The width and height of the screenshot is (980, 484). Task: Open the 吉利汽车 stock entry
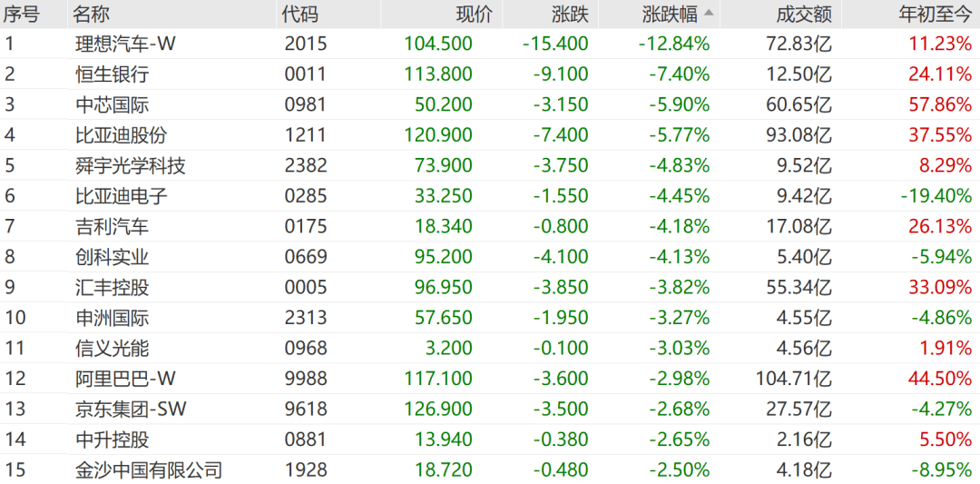click(x=113, y=227)
